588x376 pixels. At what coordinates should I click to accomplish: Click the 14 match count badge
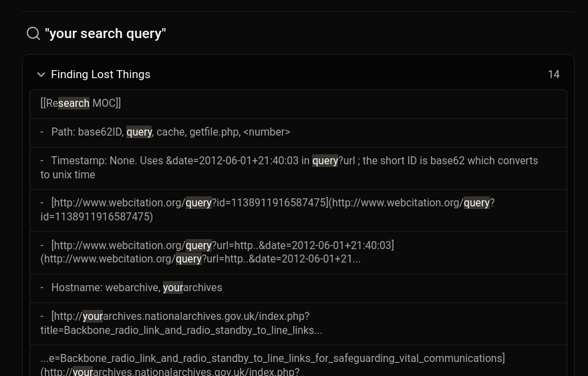tap(553, 75)
